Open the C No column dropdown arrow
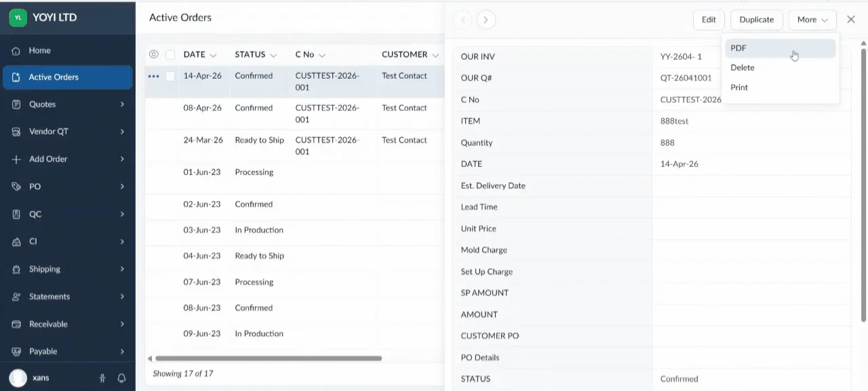The height and width of the screenshot is (391, 868). (x=322, y=56)
